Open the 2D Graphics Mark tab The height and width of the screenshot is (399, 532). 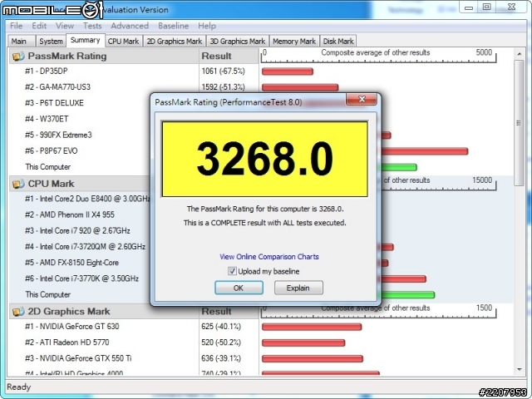pyautogui.click(x=175, y=42)
